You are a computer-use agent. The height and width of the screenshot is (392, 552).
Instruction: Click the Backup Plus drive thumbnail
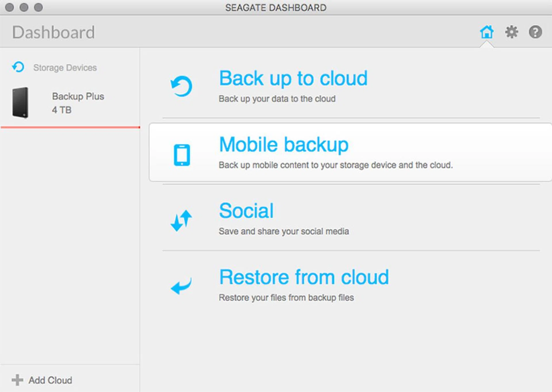pyautogui.click(x=20, y=103)
